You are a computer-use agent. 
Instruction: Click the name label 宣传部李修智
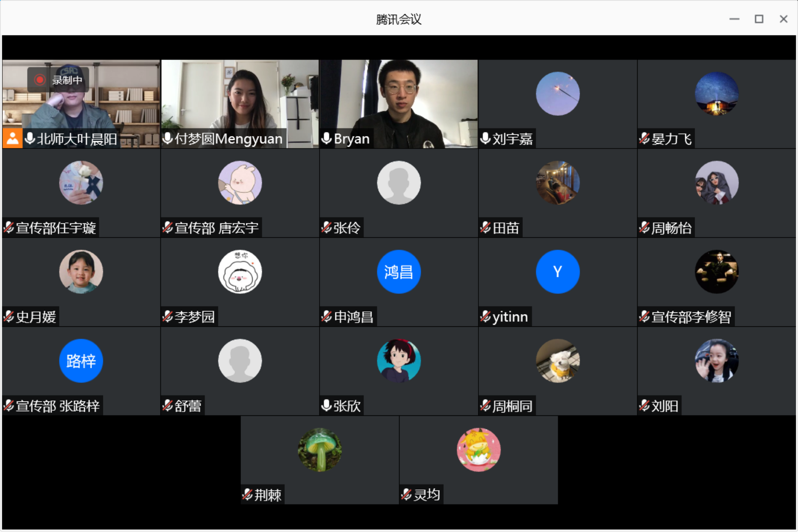point(691,317)
